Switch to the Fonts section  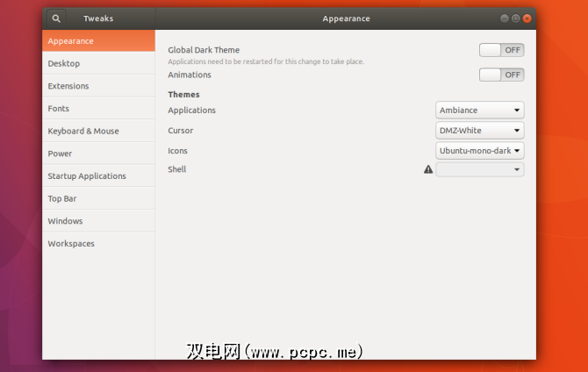click(98, 109)
